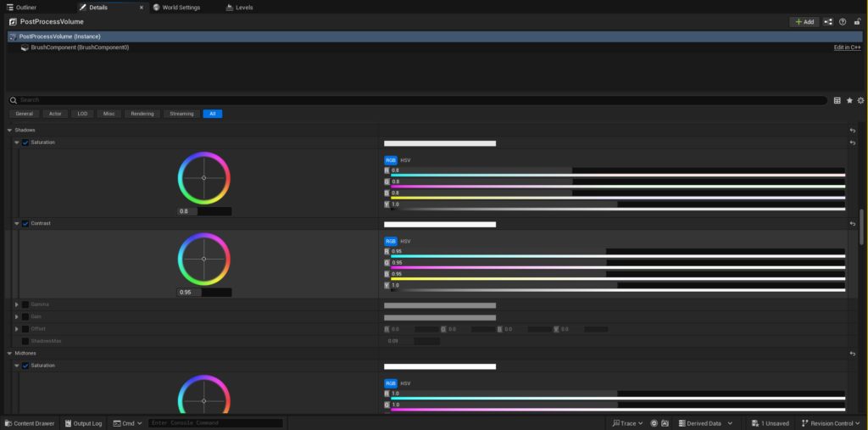The width and height of the screenshot is (868, 430).
Task: Open the Content Drawer
Action: 30,423
